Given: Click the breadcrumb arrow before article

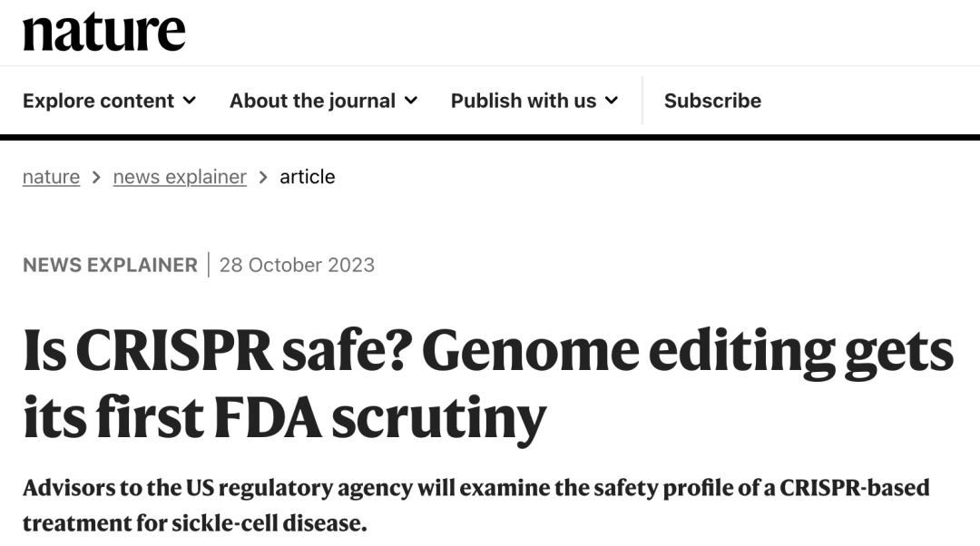Looking at the screenshot, I should coord(263,177).
